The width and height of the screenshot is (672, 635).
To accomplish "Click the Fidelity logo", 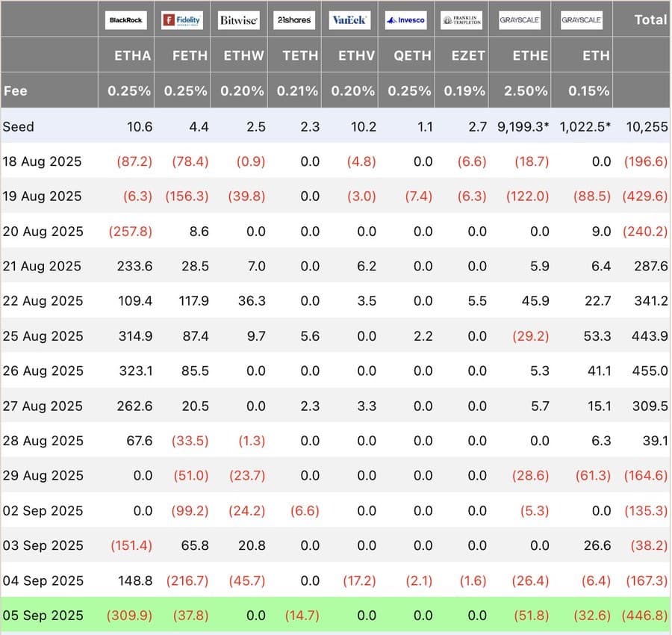I will pyautogui.click(x=182, y=19).
